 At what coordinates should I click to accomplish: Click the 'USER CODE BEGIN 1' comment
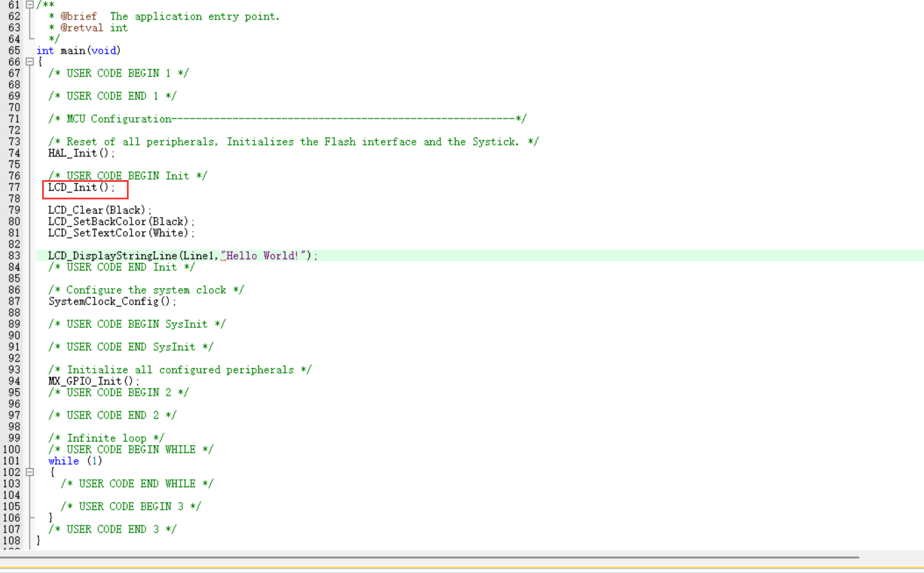119,73
